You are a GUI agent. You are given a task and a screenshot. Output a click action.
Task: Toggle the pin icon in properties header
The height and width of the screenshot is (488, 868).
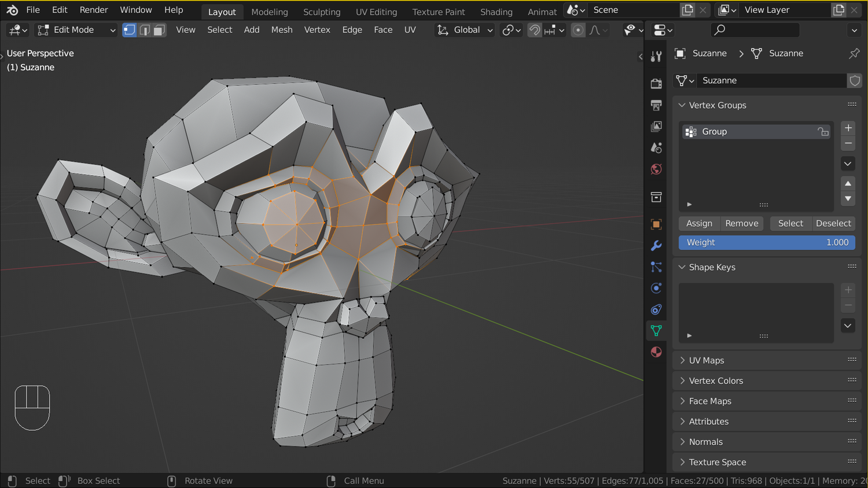[854, 53]
